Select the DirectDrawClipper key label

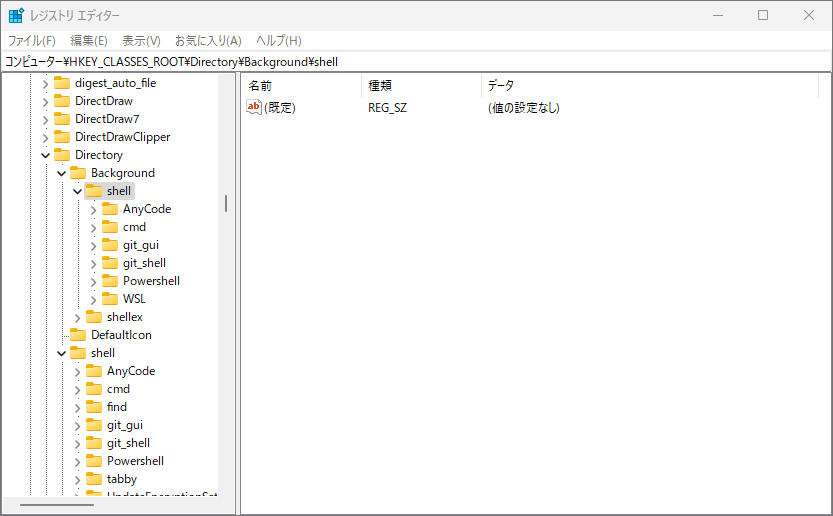(x=123, y=137)
